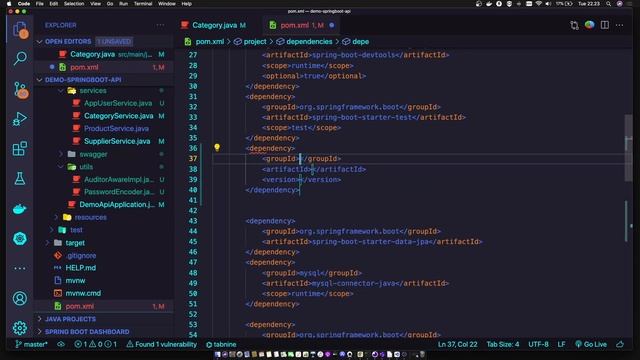640x360 pixels.
Task: Open the Manage settings gear
Action: point(20,328)
